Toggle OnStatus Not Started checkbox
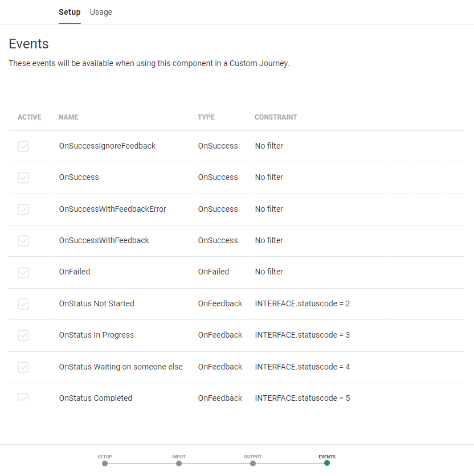Viewport: 474px width, 476px height. (23, 304)
